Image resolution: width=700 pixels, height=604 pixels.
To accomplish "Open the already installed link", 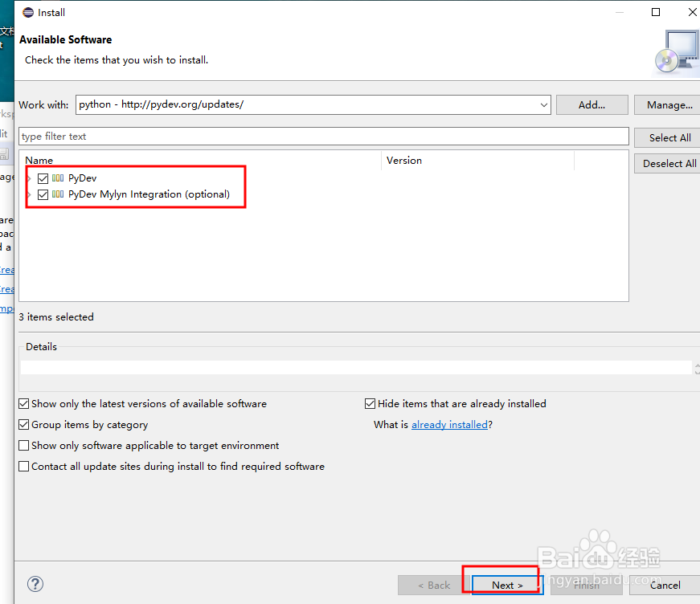I will [449, 425].
